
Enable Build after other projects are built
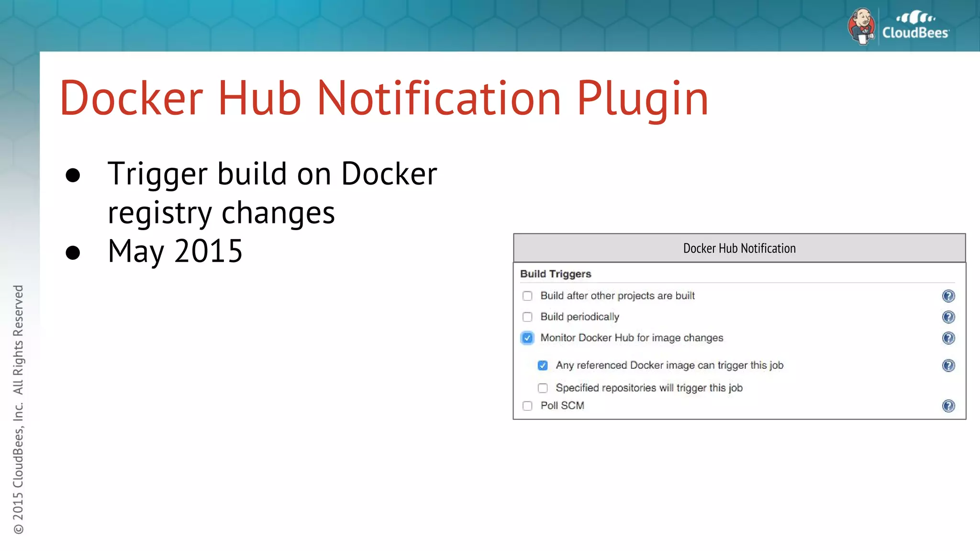pyautogui.click(x=527, y=296)
